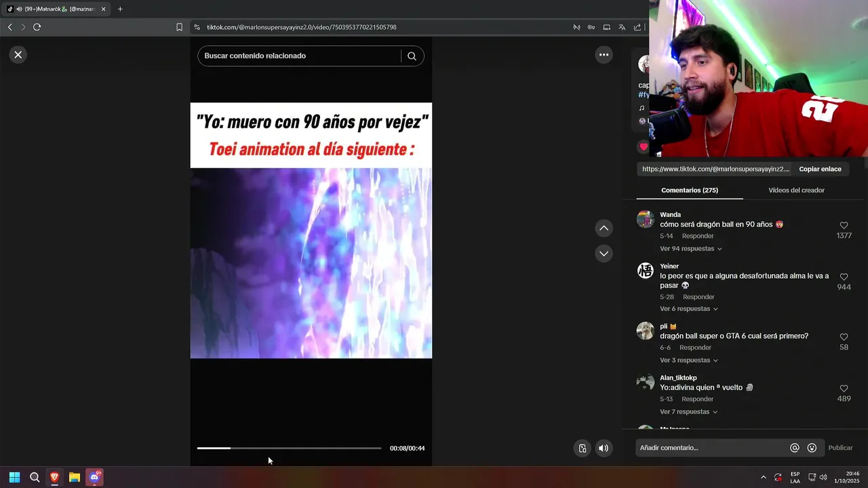Open Discord from the taskbar
Image resolution: width=868 pixels, height=488 pixels.
(x=94, y=477)
